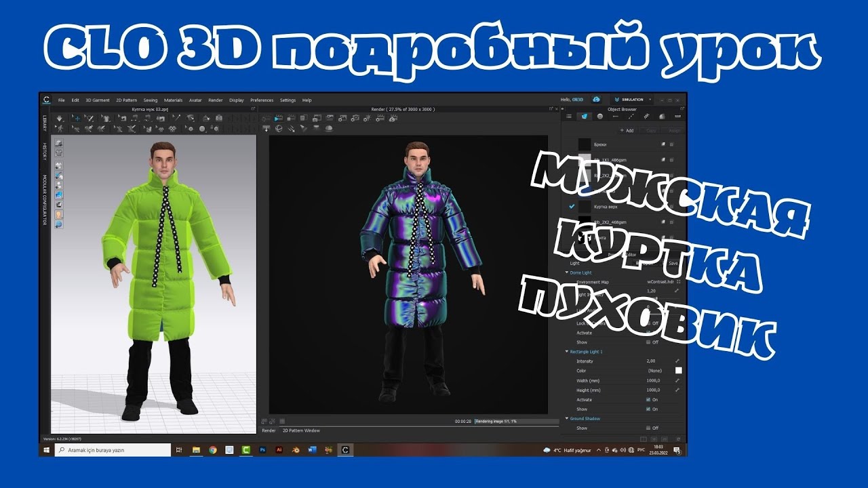Select the Button tab icon in Object Browser
Screen dimensions: 868x488
pyautogui.click(x=600, y=116)
